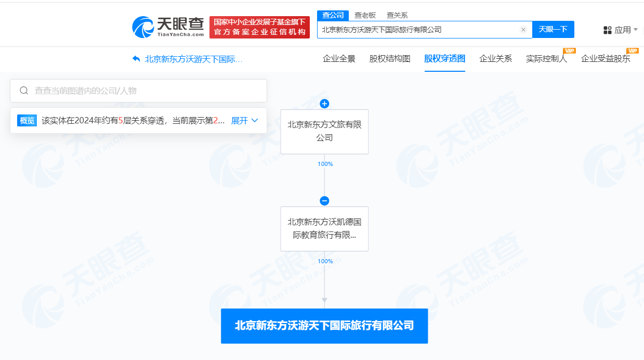Expand shareholders above 北京新东方文旅有限公司 node
The height and width of the screenshot is (360, 644).
[324, 104]
